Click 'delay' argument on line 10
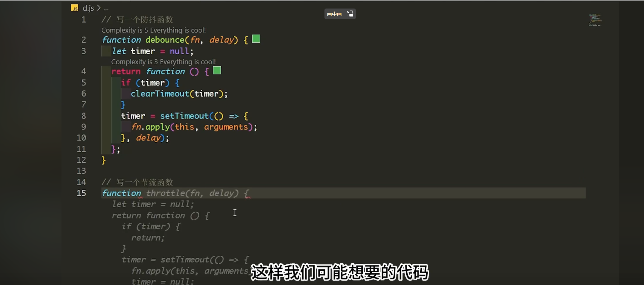Screen dimensions: 644x285 (x=148, y=138)
